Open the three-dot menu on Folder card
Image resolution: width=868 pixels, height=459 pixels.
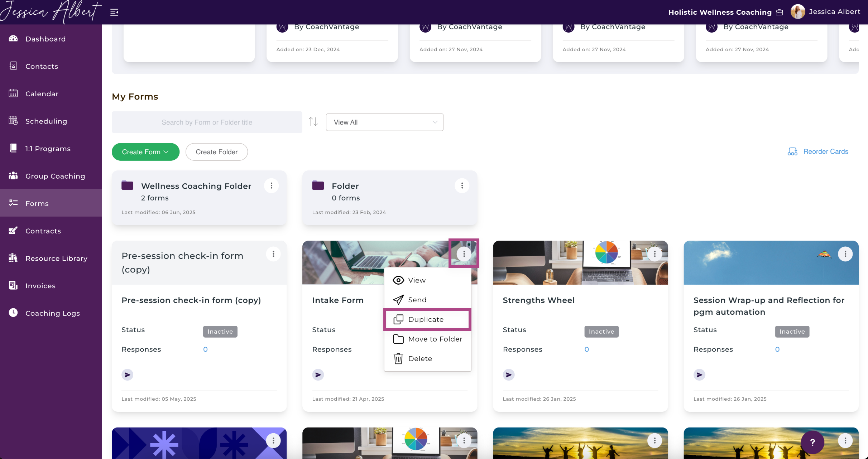tap(462, 185)
